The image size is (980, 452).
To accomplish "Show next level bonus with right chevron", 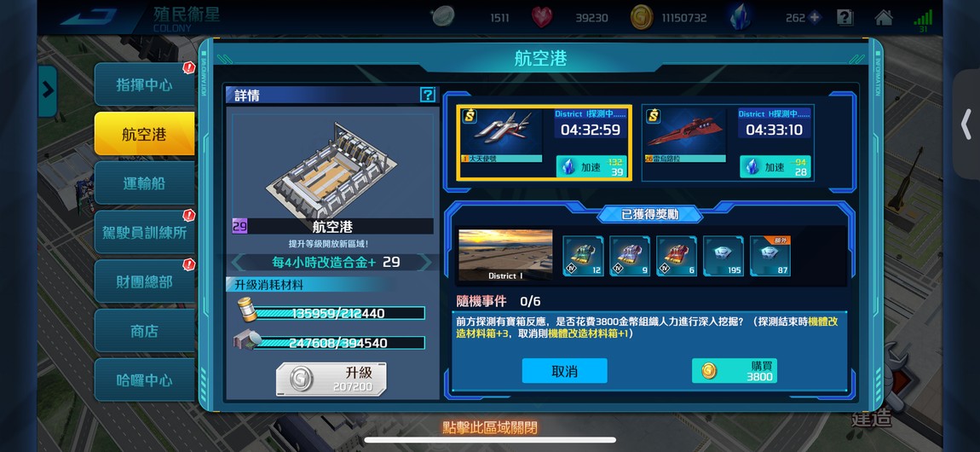I will (x=425, y=262).
